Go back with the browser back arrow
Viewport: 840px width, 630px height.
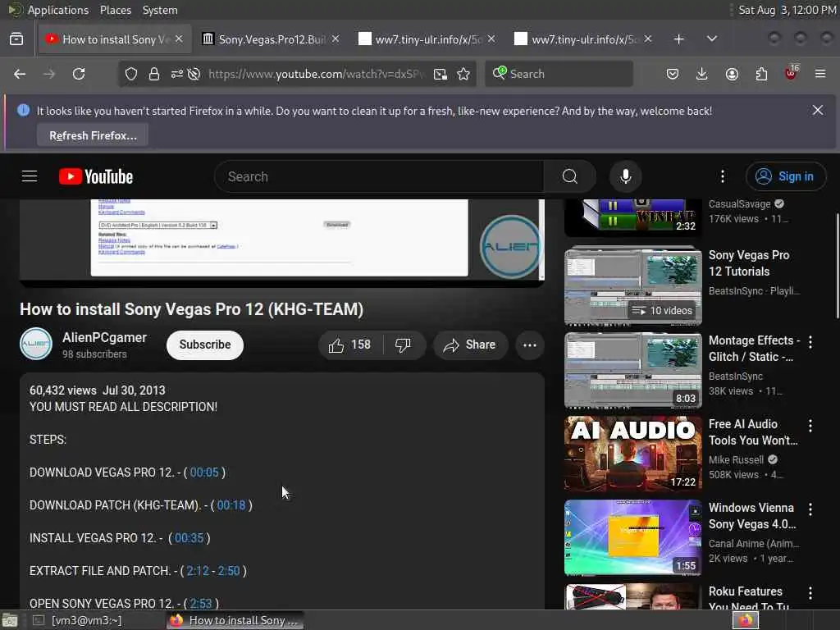point(20,74)
